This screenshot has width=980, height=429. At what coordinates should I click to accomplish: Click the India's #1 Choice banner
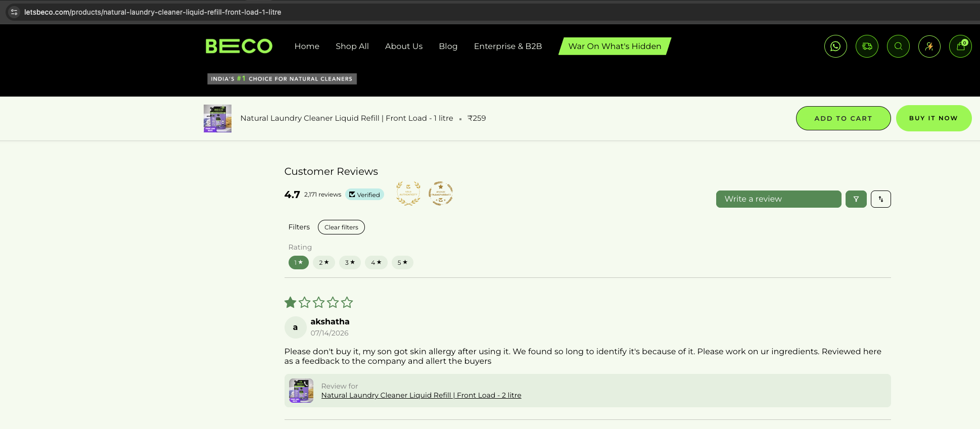coord(282,79)
